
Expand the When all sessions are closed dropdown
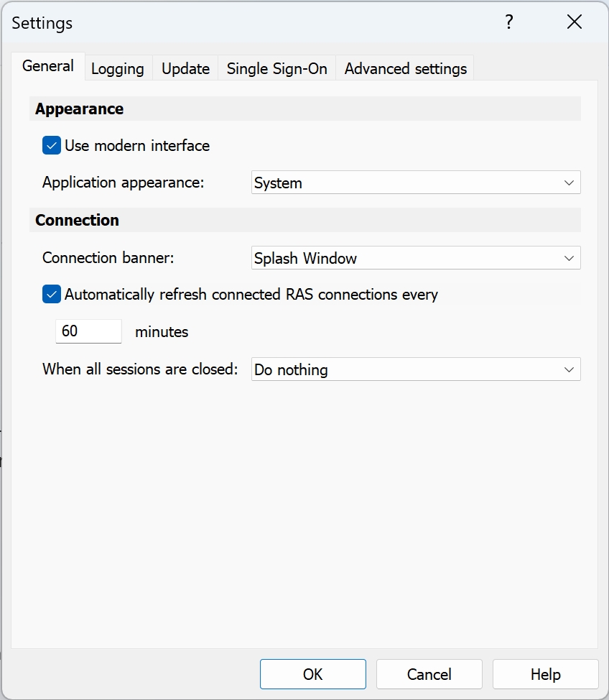point(415,370)
